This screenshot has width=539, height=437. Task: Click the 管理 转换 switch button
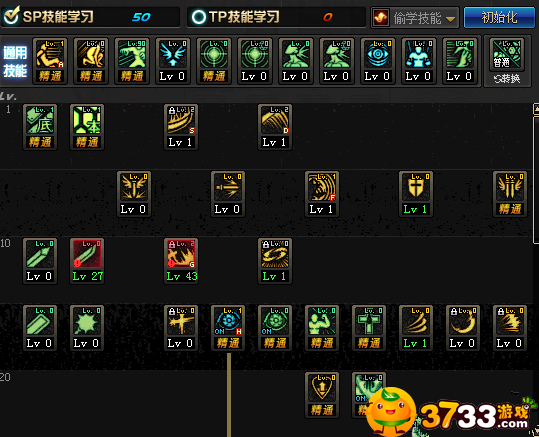tap(507, 61)
